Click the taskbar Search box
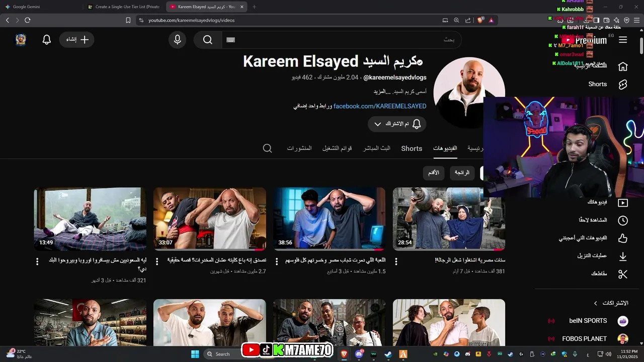This screenshot has height=362, width=644. 222,354
